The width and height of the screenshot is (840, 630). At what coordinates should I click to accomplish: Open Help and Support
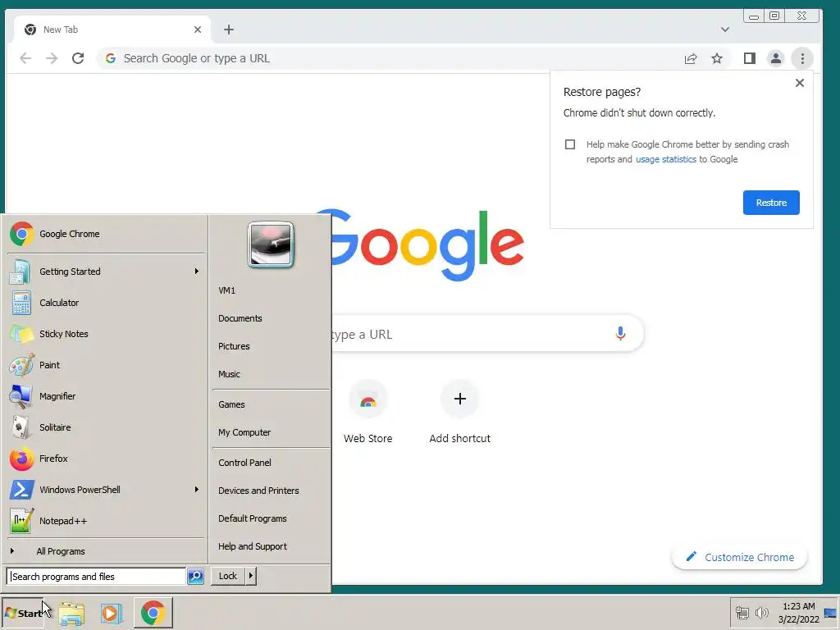click(x=271, y=546)
